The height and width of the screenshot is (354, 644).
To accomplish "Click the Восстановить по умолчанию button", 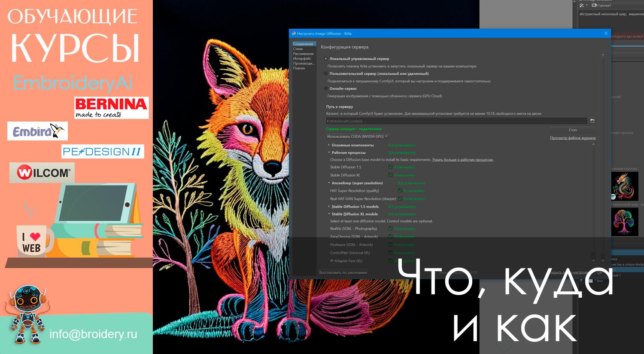I will tap(343, 272).
